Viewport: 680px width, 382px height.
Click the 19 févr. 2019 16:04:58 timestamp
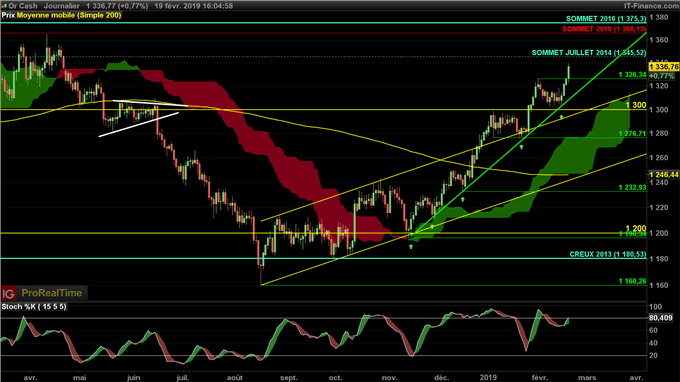[194, 6]
